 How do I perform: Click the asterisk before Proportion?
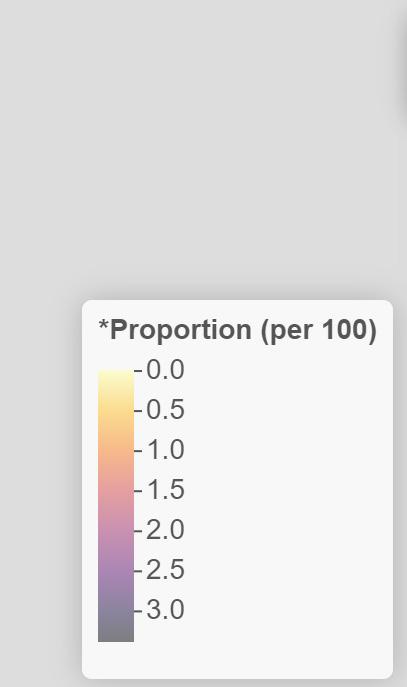(x=103, y=325)
